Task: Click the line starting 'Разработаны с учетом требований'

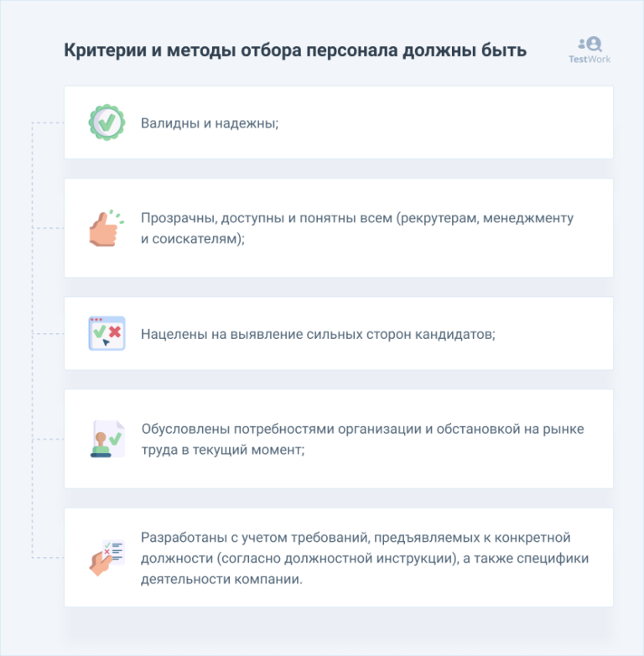Action: 356,538
